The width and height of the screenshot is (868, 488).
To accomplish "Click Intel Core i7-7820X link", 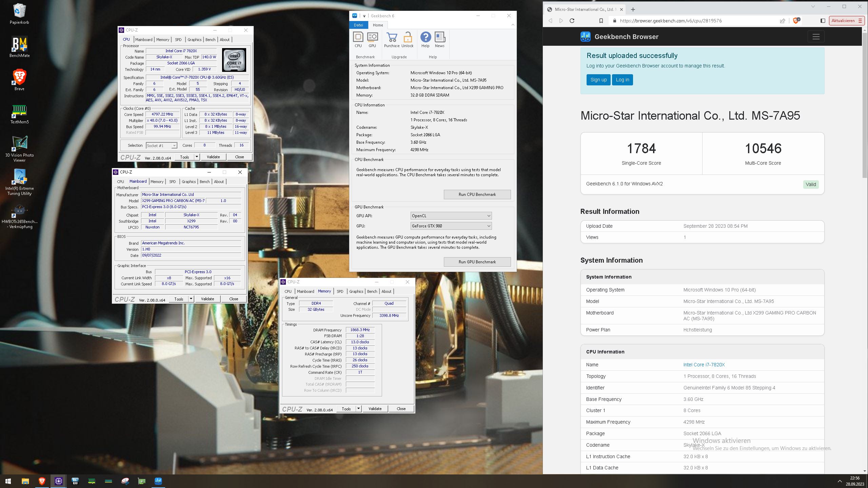I will click(704, 365).
